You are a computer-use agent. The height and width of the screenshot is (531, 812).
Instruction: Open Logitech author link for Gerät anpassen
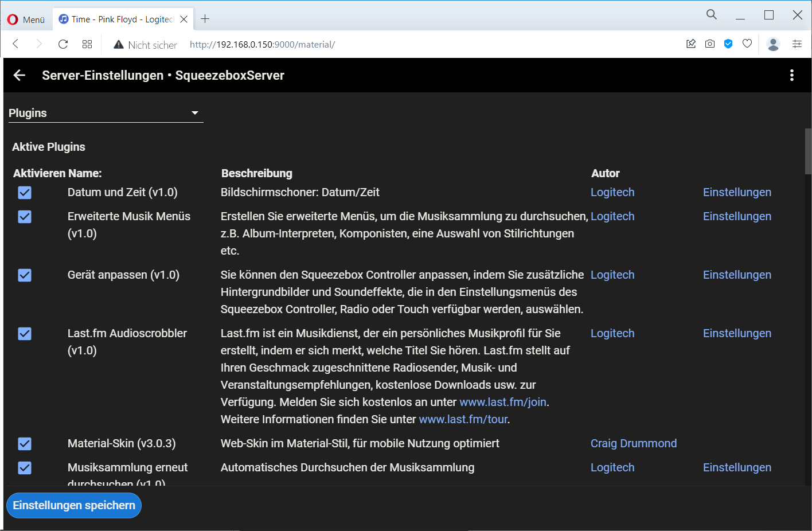[x=612, y=275]
